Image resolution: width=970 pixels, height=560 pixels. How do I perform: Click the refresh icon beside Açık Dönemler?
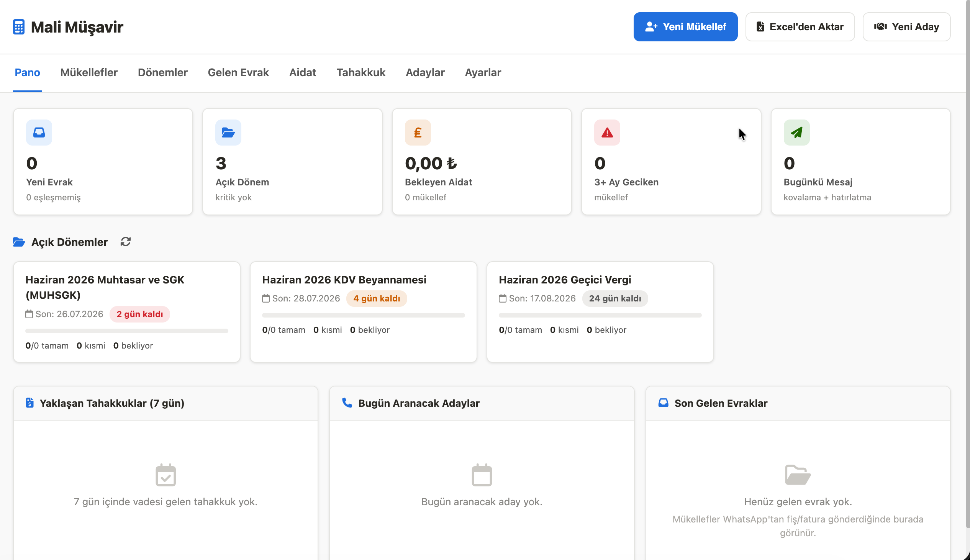125,242
